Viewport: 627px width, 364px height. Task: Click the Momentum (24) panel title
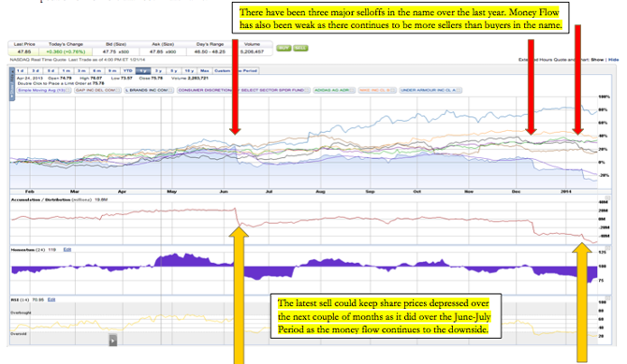click(28, 249)
